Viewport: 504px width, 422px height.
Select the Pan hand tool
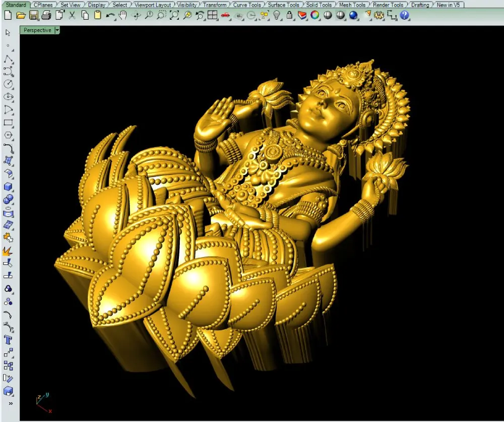(x=123, y=15)
